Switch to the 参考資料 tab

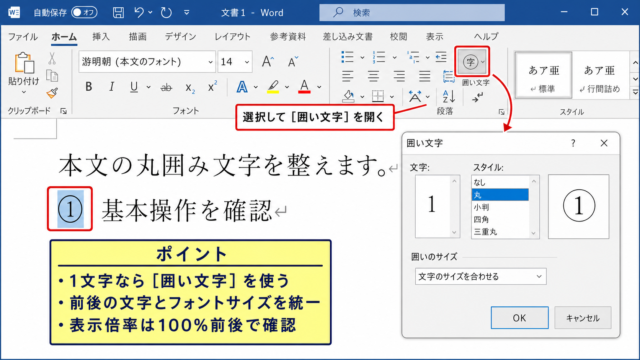tap(287, 37)
